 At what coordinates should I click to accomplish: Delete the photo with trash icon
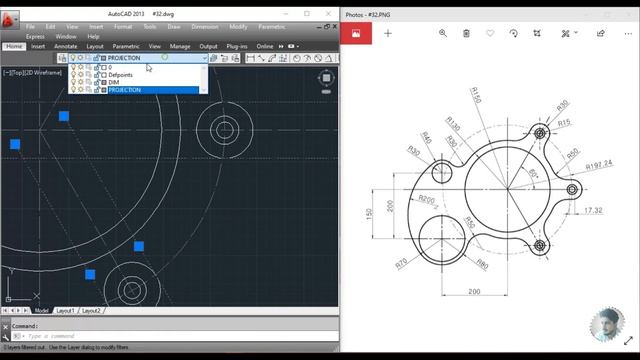466,33
